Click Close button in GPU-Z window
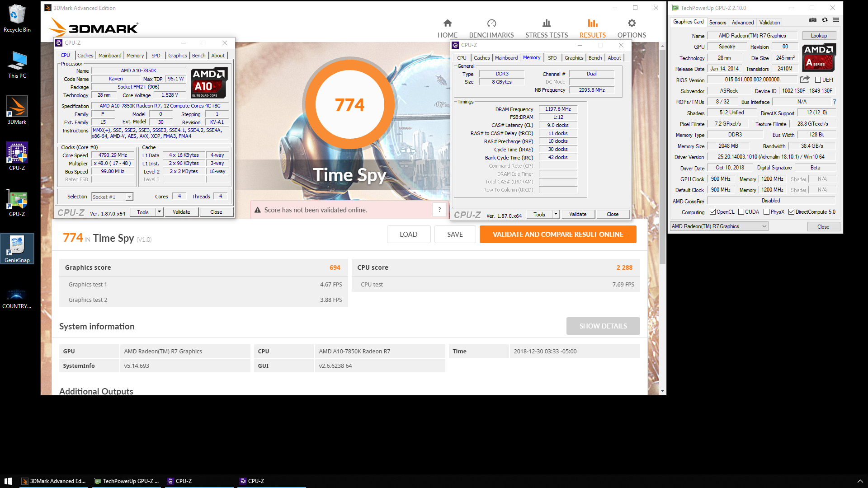Viewport: 868px width, 488px height. pyautogui.click(x=823, y=227)
